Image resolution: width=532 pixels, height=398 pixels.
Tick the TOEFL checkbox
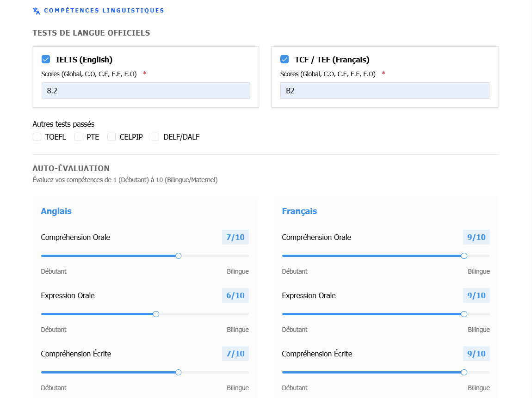[x=37, y=137]
